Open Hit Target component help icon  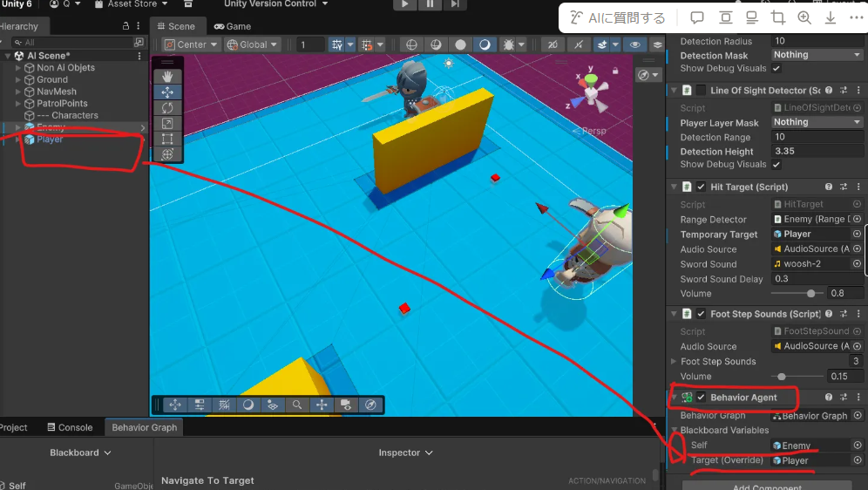[828, 187]
